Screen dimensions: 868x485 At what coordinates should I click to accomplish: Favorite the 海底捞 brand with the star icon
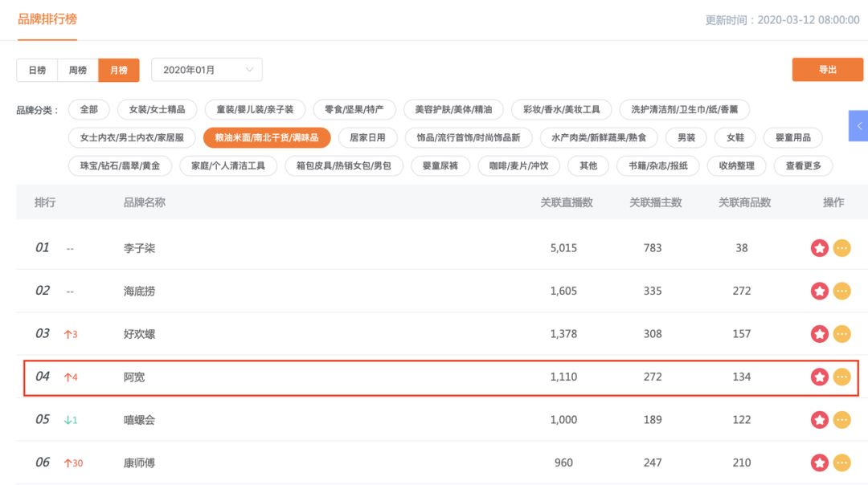tap(819, 291)
